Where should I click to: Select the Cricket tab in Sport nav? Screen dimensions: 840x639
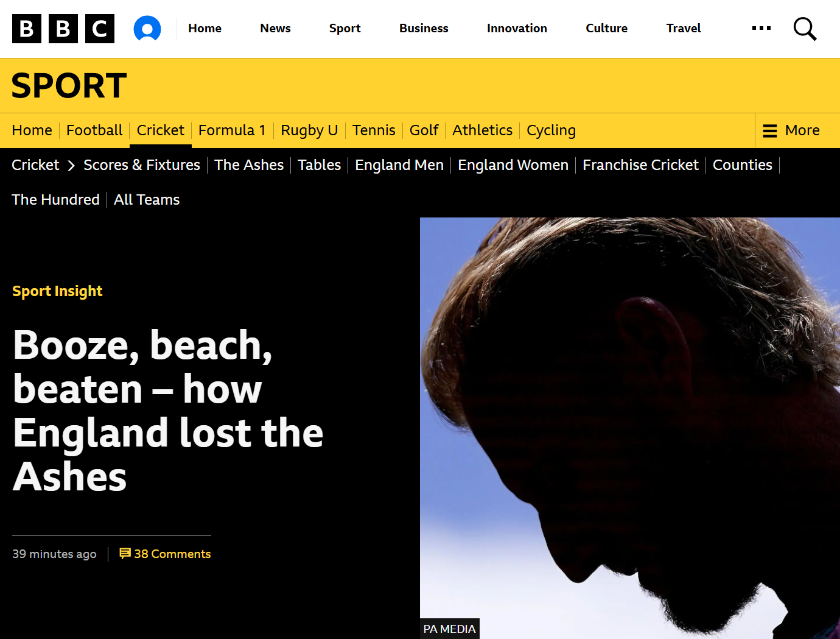click(161, 130)
